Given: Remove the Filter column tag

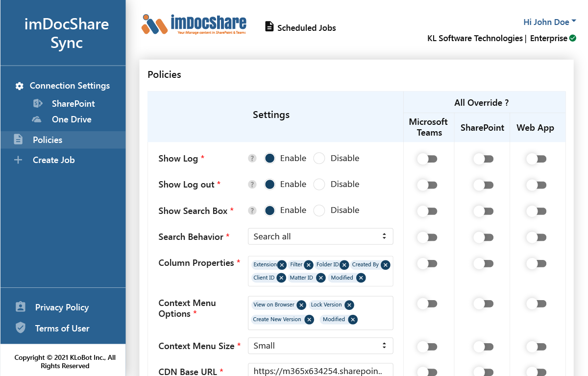Looking at the screenshot, I should (308, 265).
